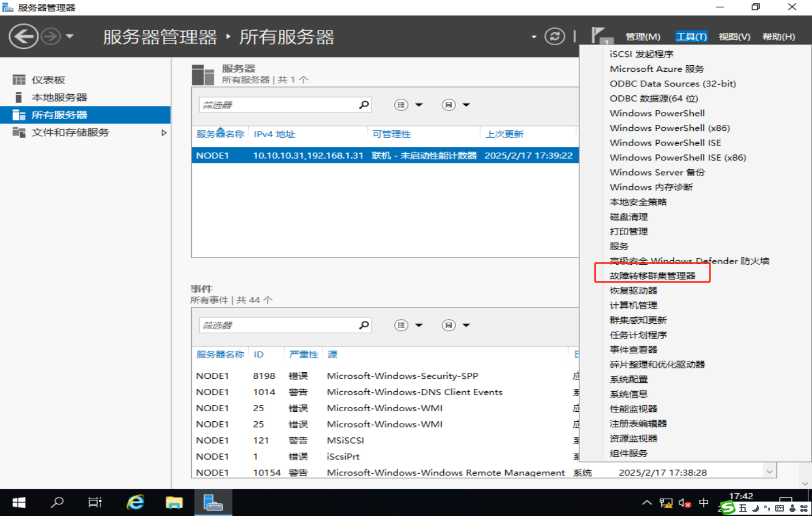Select 任务计划程序 menu entry
This screenshot has height=516, width=812.
click(x=638, y=335)
